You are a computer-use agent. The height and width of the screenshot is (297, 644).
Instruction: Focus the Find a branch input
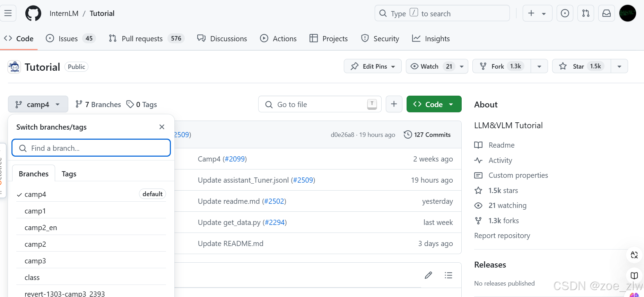[x=91, y=148]
